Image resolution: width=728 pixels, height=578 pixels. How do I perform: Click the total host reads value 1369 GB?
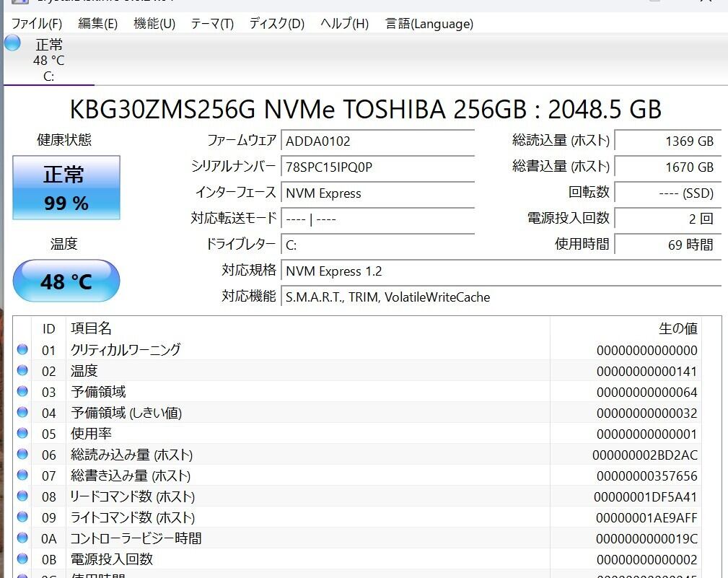click(x=667, y=141)
